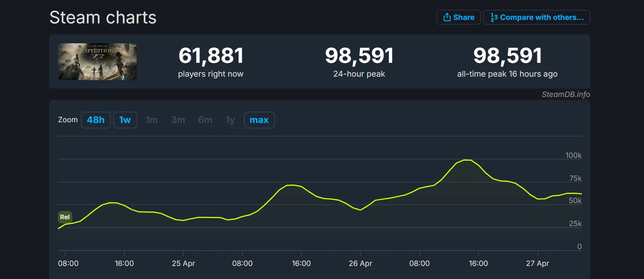
Task: Select the 1y zoom range
Action: tap(230, 120)
